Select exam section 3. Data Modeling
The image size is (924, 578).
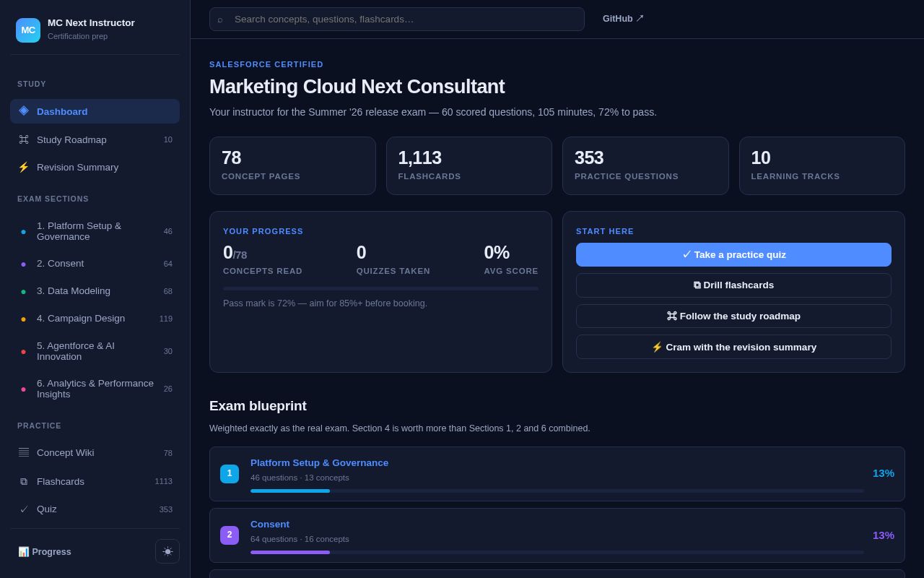pyautogui.click(x=95, y=291)
